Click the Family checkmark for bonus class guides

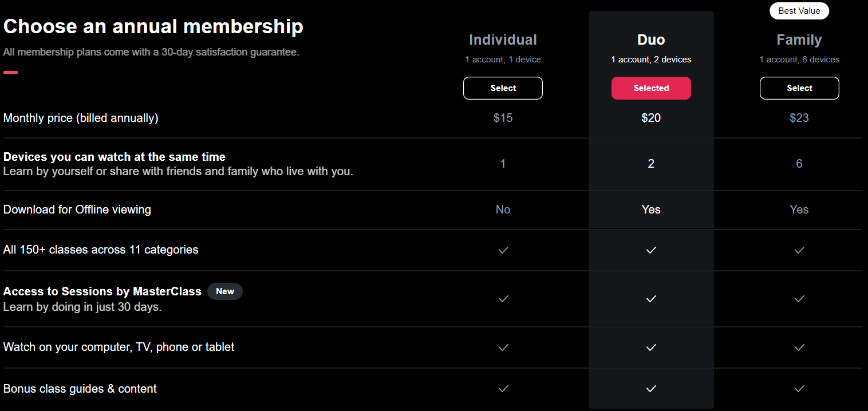pos(799,389)
